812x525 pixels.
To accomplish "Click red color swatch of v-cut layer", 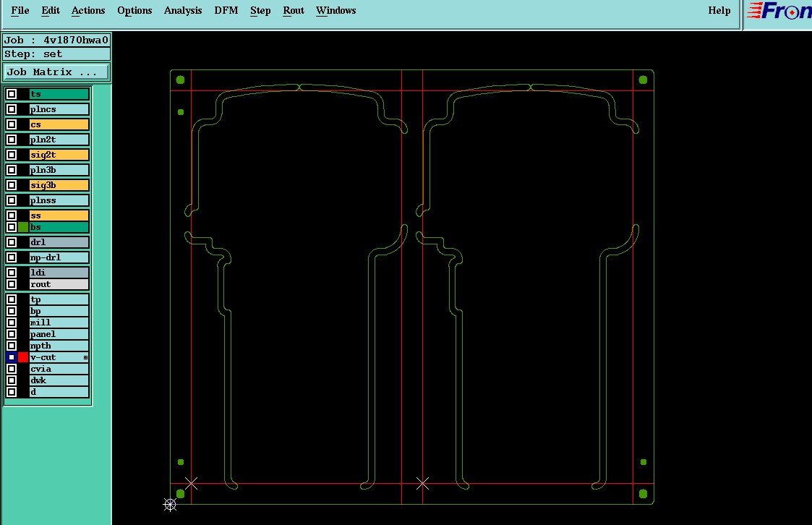I will coord(23,357).
